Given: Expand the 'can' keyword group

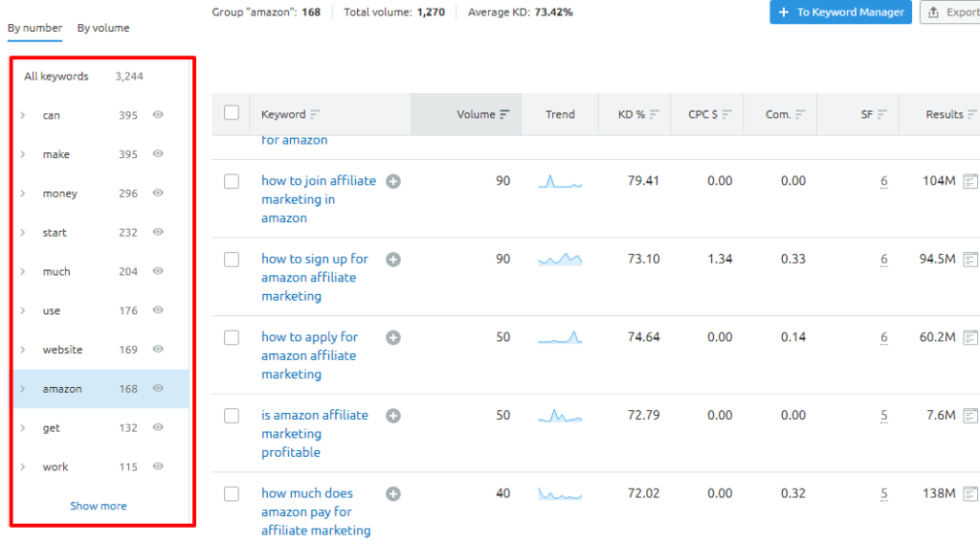Looking at the screenshot, I should (x=23, y=116).
